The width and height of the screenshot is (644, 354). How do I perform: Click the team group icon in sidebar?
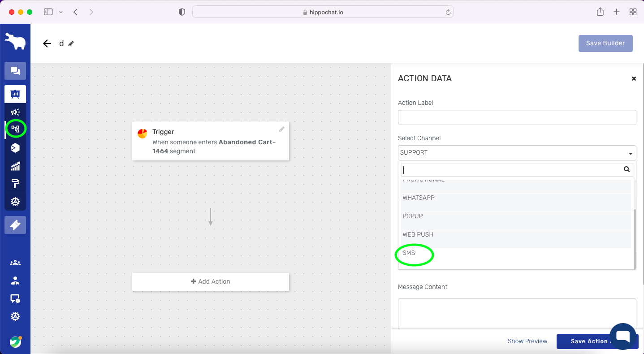[15, 263]
